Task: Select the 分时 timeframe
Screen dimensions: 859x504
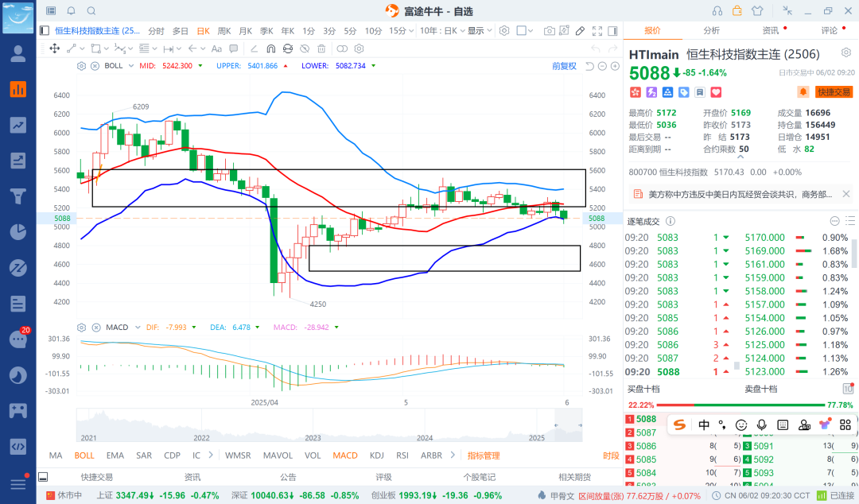Action: 156,31
